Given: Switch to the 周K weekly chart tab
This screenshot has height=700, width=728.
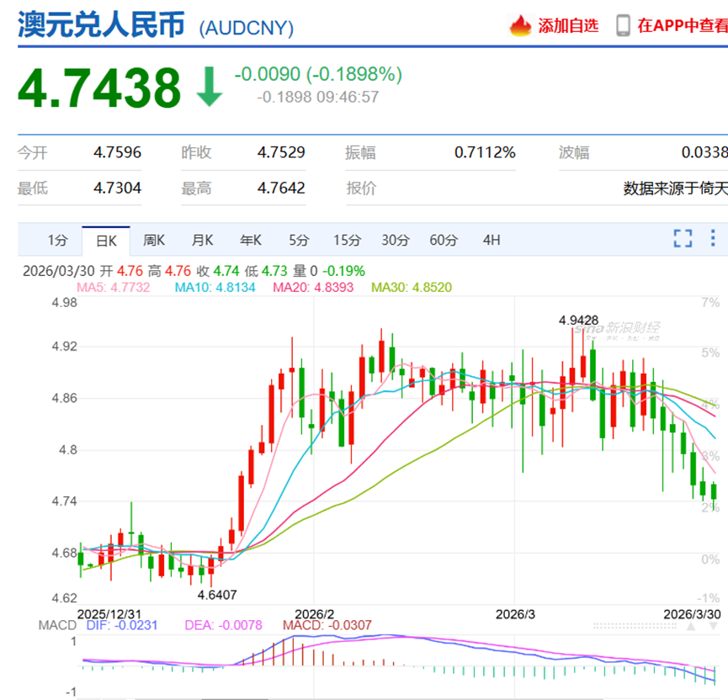Looking at the screenshot, I should pyautogui.click(x=154, y=241).
